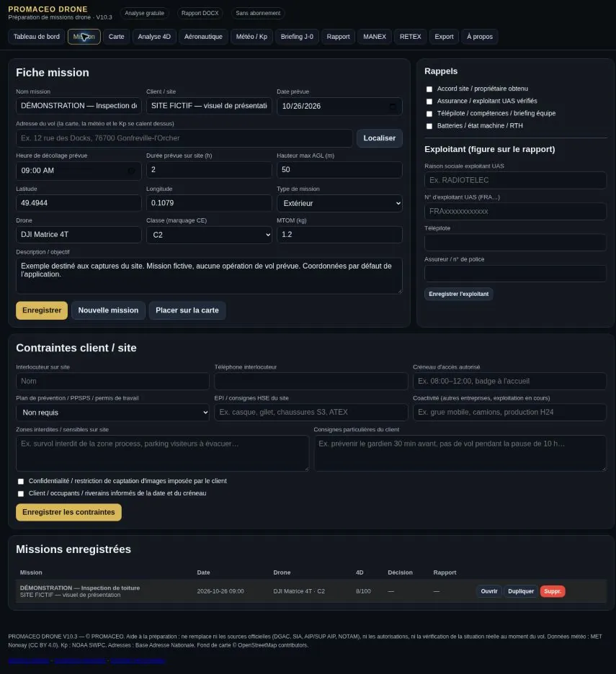Focus the Consignes particulières du client textarea
The height and width of the screenshot is (674, 616).
(460, 453)
